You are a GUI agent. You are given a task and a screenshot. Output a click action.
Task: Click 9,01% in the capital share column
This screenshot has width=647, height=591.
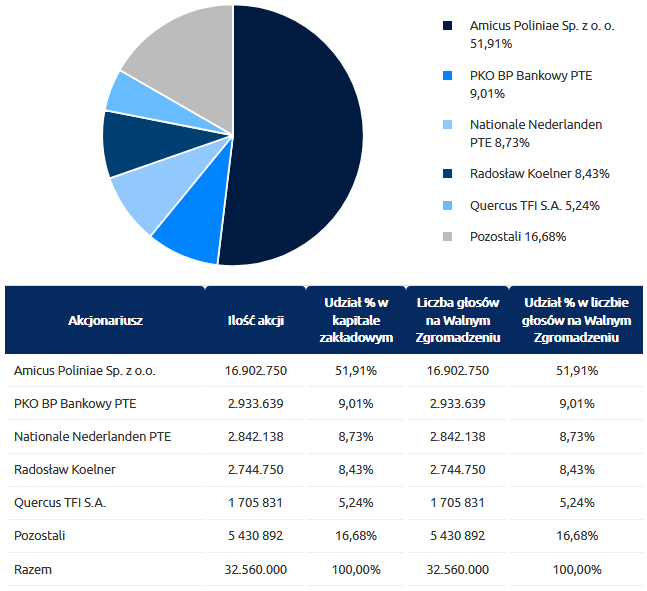(356, 404)
